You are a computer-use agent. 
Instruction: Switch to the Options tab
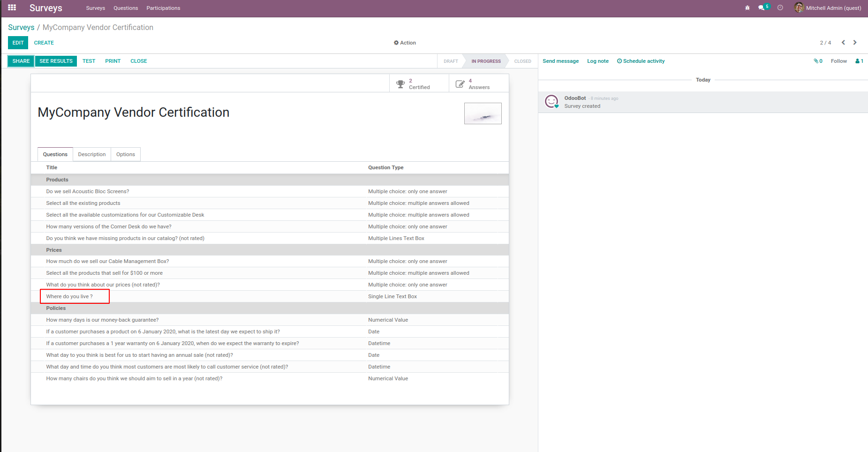pyautogui.click(x=126, y=154)
